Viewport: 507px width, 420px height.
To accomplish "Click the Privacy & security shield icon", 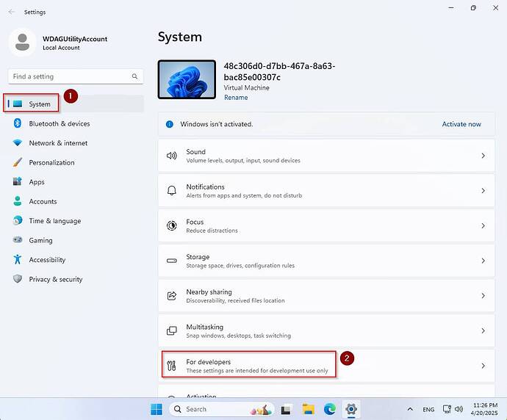I will [x=18, y=279].
